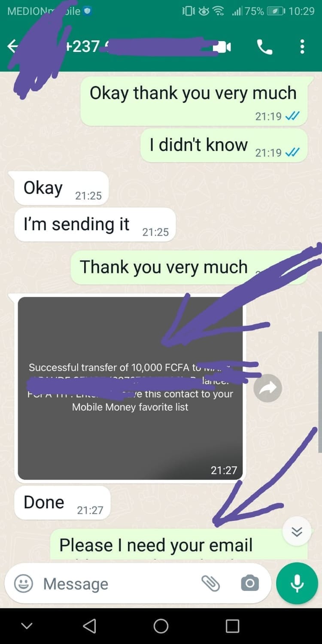Forward the transfer screenshot using arrow icon
This screenshot has width=322, height=644.
pos(267,388)
